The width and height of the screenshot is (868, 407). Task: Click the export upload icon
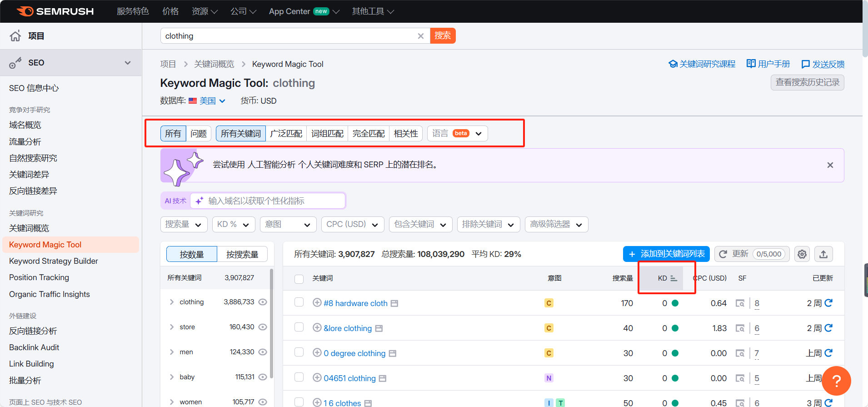823,254
